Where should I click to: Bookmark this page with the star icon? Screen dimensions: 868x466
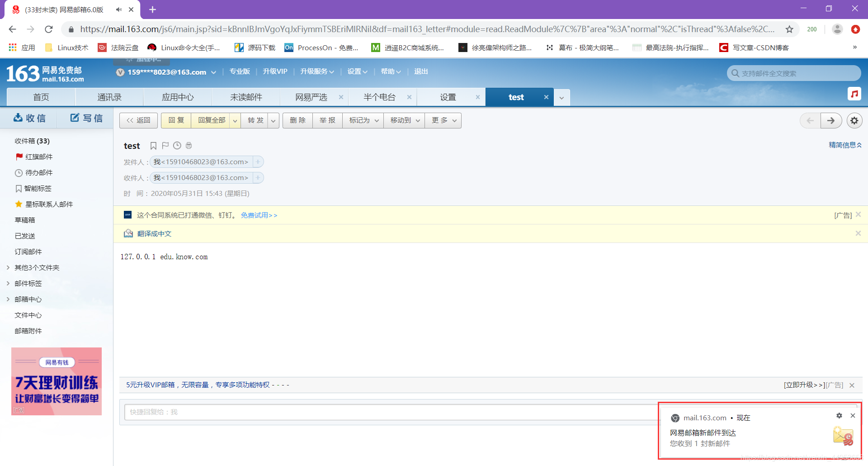789,29
